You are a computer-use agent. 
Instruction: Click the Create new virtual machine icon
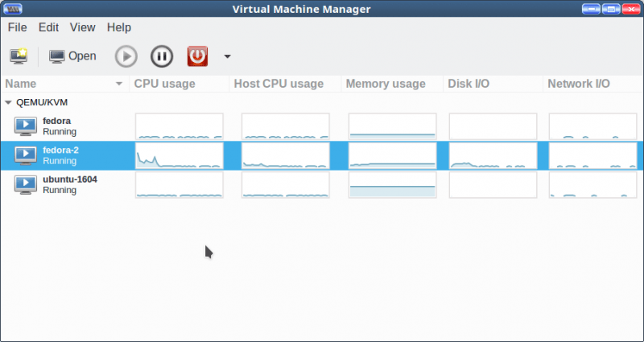pos(19,56)
